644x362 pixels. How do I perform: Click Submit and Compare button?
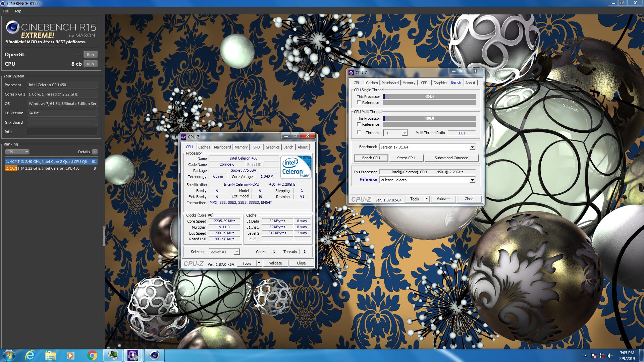(451, 158)
